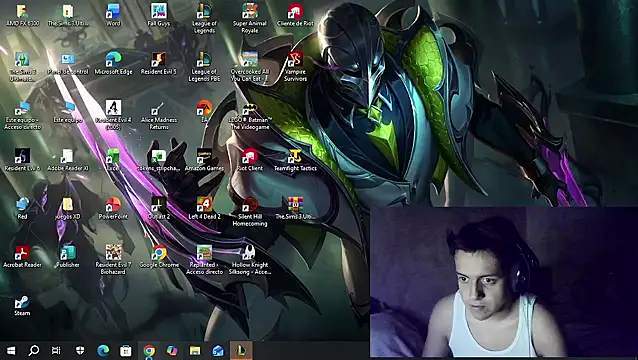638x360 pixels.
Task: Launch Alice Madness Returns shortcut
Action: point(159,115)
